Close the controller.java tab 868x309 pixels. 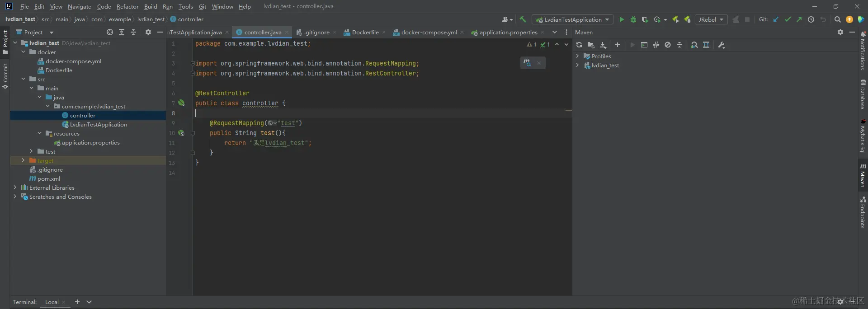(x=287, y=32)
